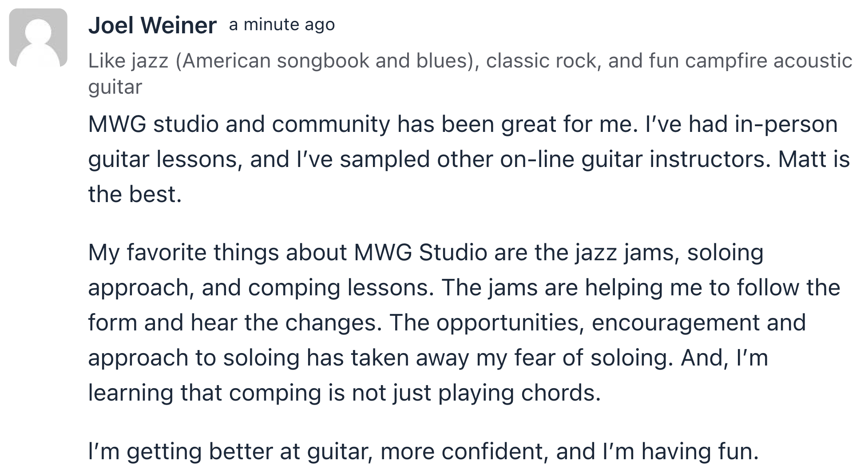Open Joel Weiner's profile name link
The image size is (868, 465).
pyautogui.click(x=152, y=25)
